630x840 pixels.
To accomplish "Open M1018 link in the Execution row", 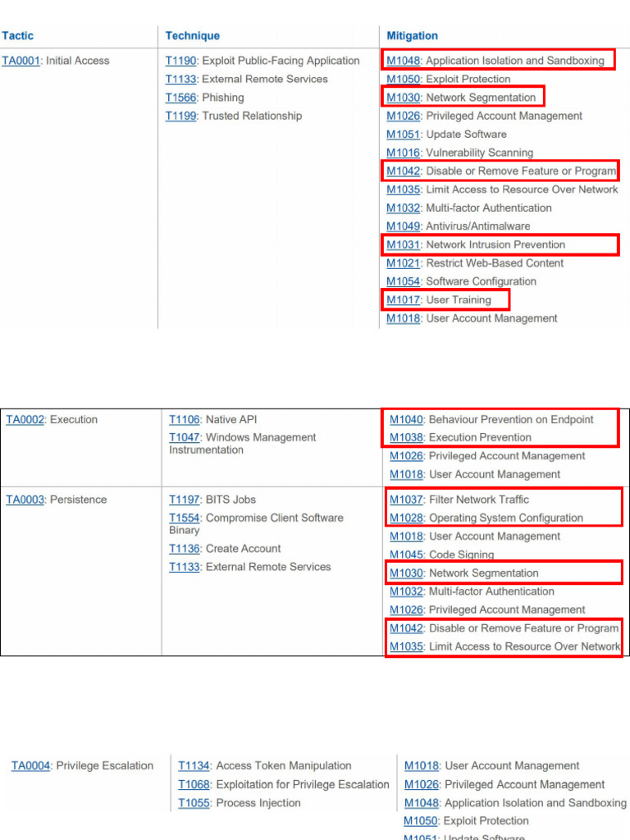I will point(406,474).
